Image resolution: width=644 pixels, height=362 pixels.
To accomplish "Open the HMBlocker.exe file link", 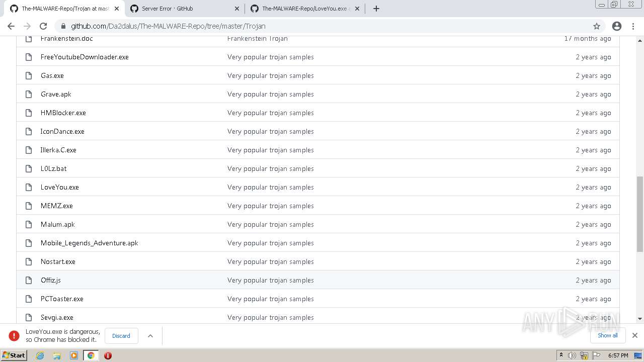I will [x=63, y=113].
